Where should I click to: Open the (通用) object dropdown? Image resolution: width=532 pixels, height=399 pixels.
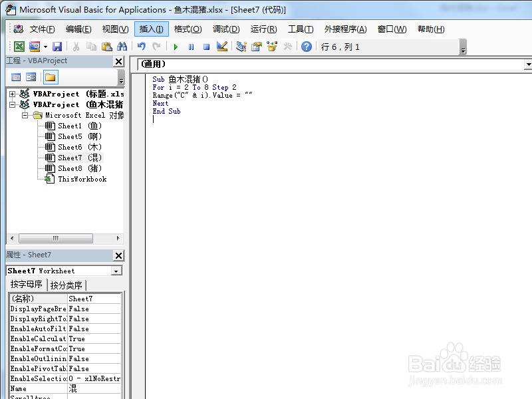click(x=527, y=64)
